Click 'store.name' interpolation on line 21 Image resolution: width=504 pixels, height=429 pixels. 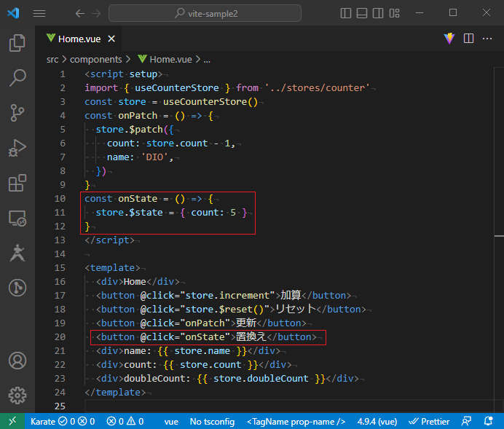pyautogui.click(x=202, y=350)
